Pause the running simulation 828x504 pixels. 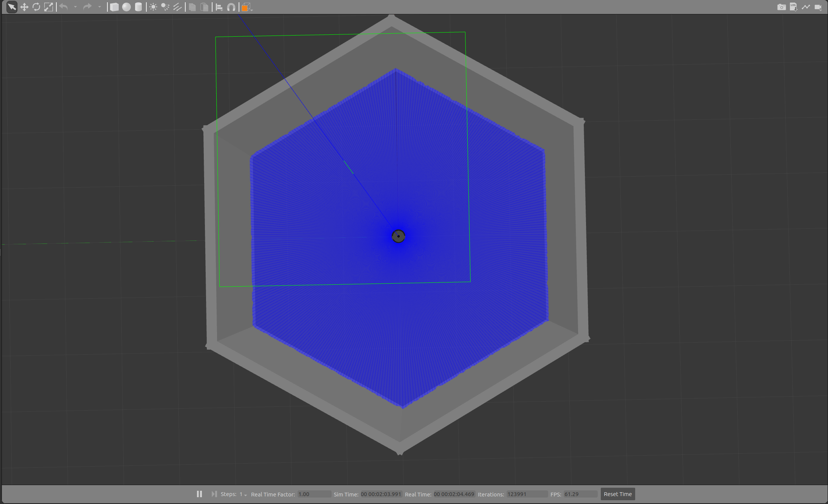tap(199, 494)
